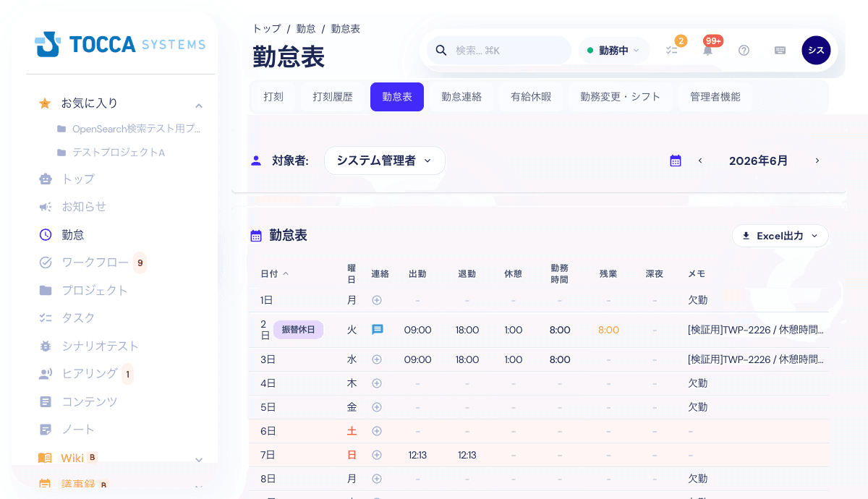Image resolution: width=868 pixels, height=499 pixels.
Task: Switch to the 打刻 tab
Action: (273, 97)
